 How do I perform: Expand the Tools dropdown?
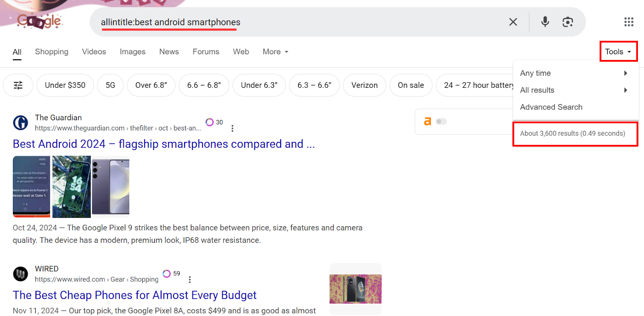point(618,52)
